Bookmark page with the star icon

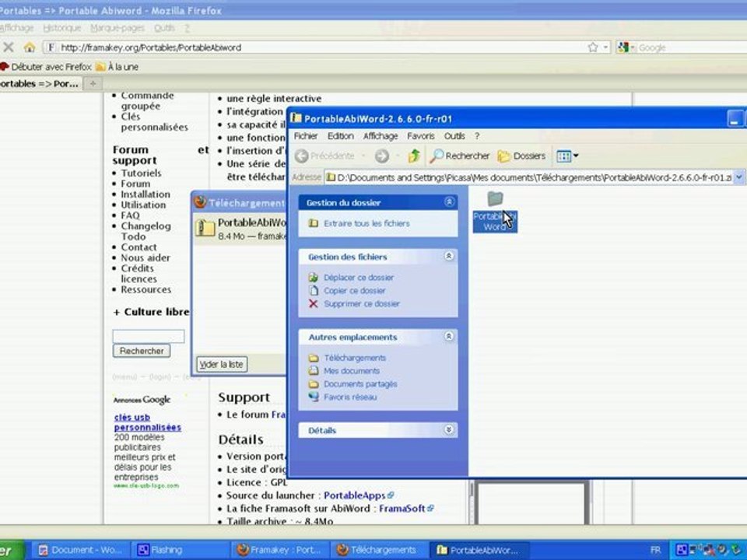593,47
